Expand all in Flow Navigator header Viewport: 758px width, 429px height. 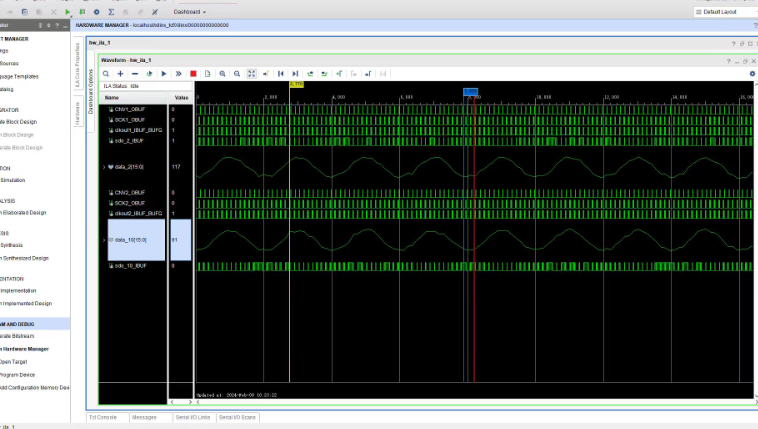49,25
